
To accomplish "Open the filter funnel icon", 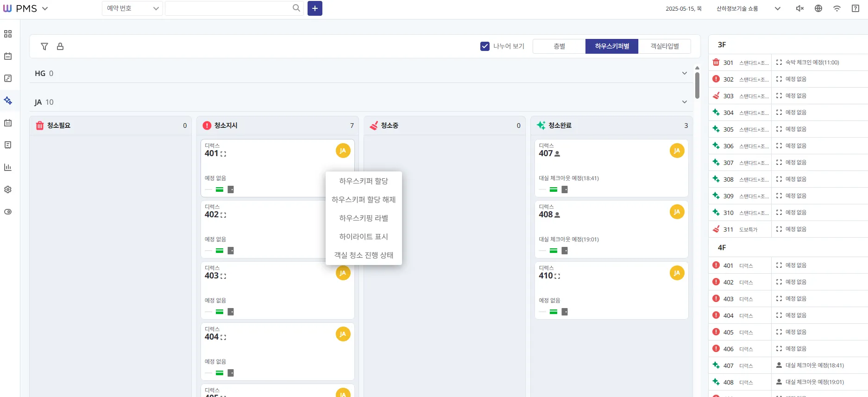I will pyautogui.click(x=44, y=46).
